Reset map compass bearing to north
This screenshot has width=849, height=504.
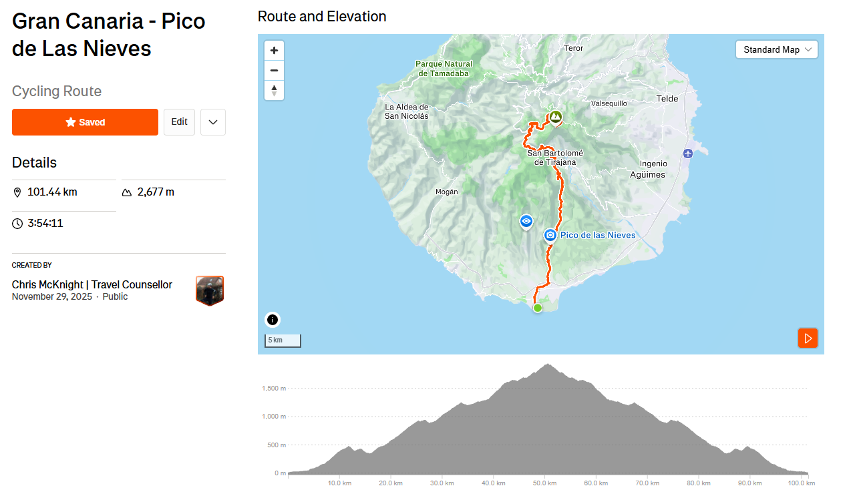coord(274,90)
